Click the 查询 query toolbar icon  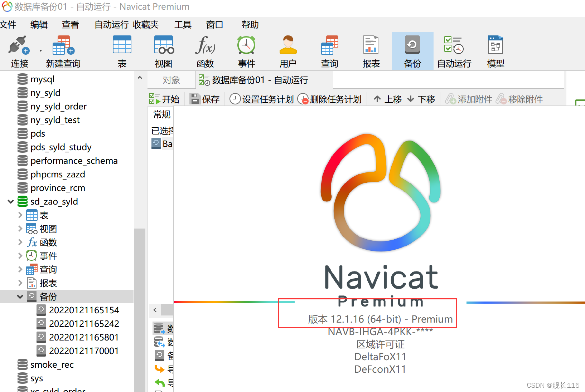tap(330, 52)
